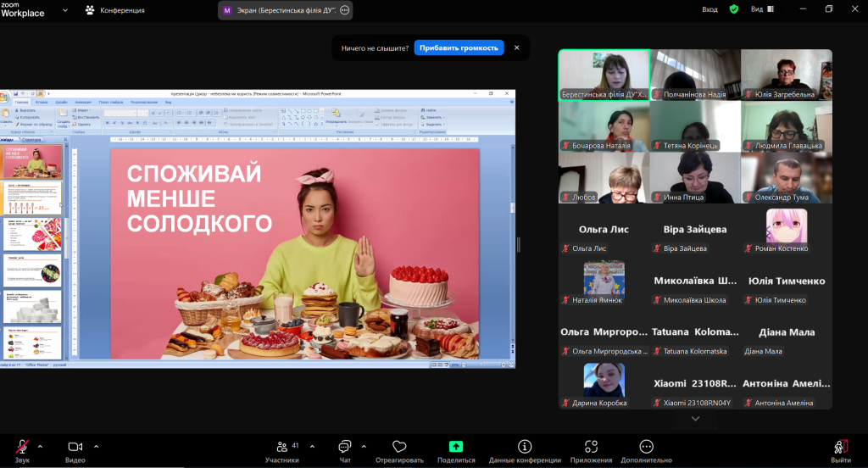The height and width of the screenshot is (468, 868).
Task: Open Вставка tab in shared PowerPoint
Action: click(x=42, y=102)
